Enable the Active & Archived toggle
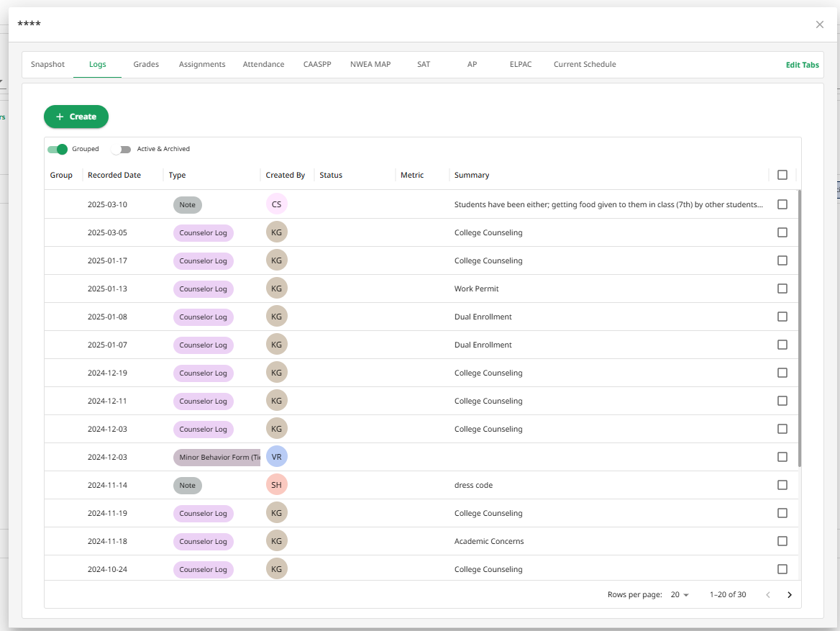The height and width of the screenshot is (631, 840). tap(121, 149)
